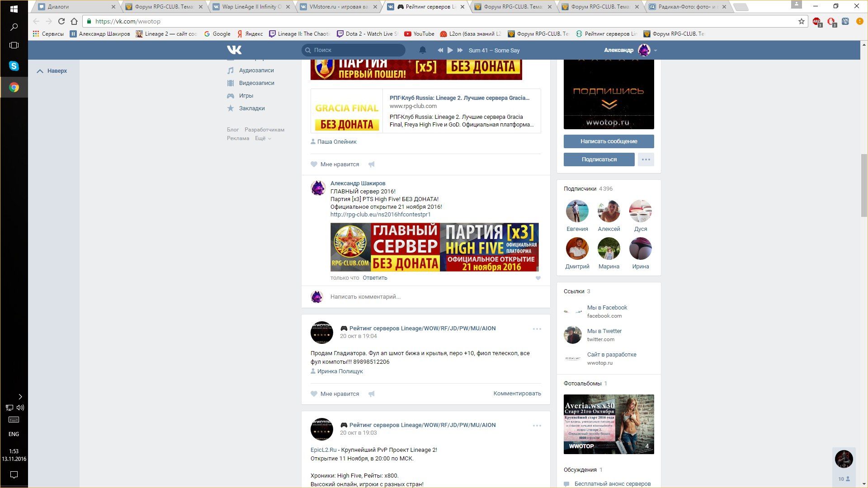Open the rpg-club.com link preview title
Image resolution: width=868 pixels, height=488 pixels.
(459, 98)
